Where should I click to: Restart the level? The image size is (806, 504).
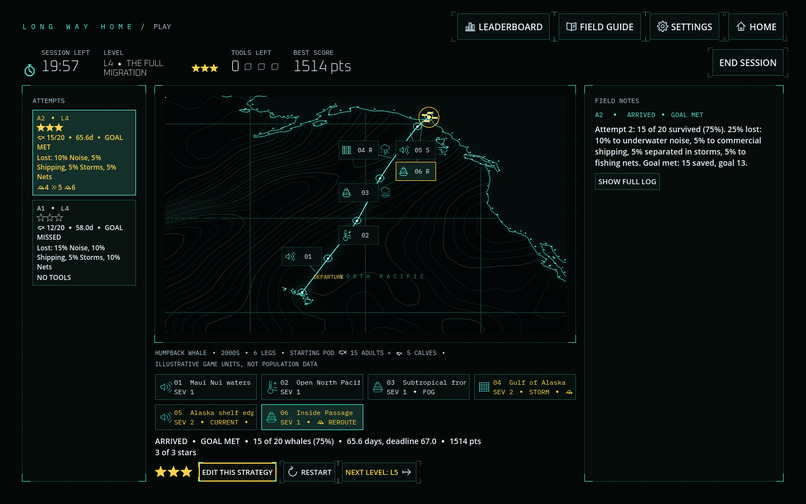click(x=309, y=472)
